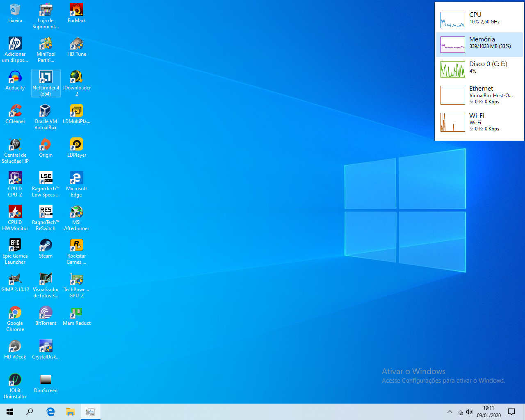Click the Task Manager taskbar button
Image resolution: width=525 pixels, height=420 pixels.
(91, 412)
